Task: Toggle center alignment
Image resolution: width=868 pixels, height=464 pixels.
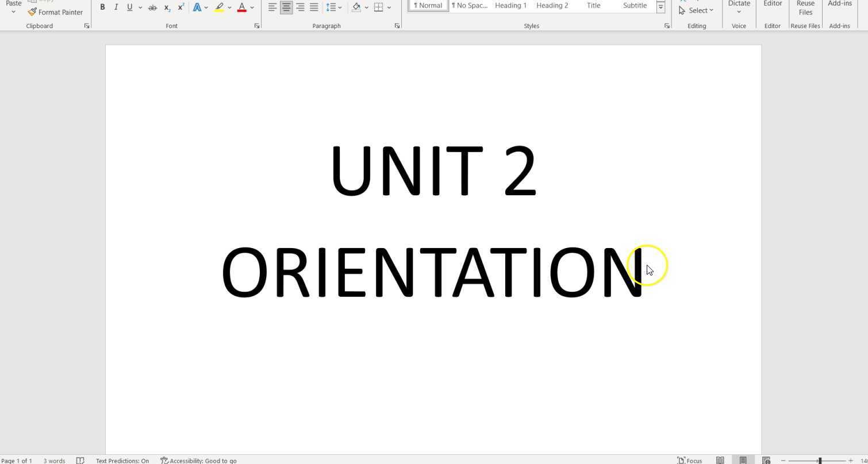Action: tap(286, 7)
